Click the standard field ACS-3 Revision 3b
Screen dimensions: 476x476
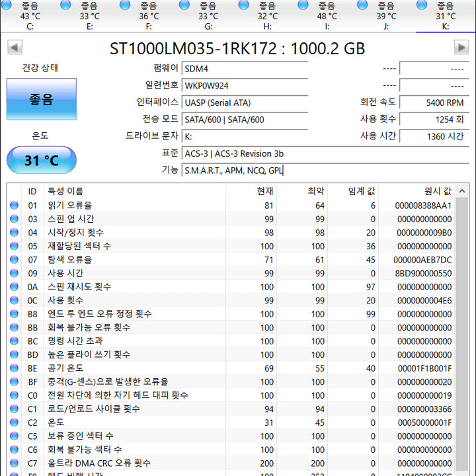[325, 153]
